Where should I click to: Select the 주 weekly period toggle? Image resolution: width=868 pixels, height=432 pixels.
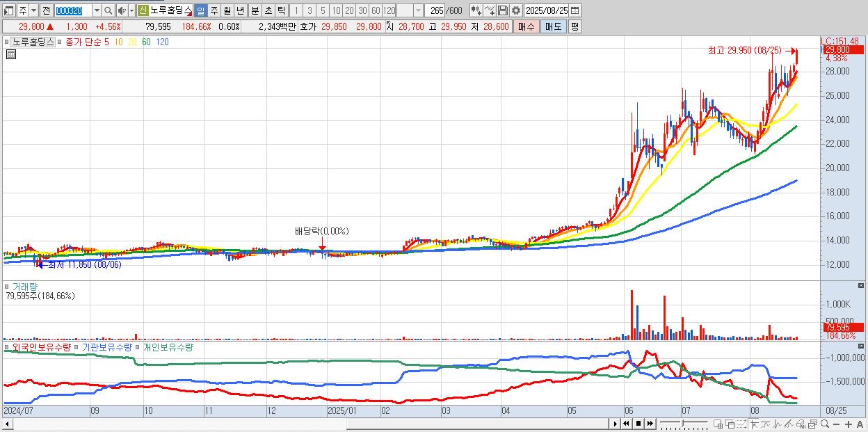click(x=214, y=10)
